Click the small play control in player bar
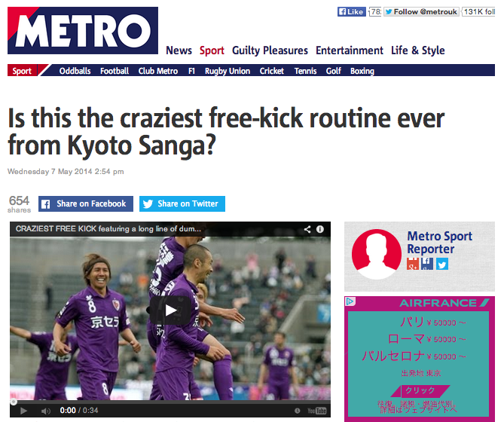Image resolution: width=504 pixels, height=422 pixels. [x=23, y=411]
